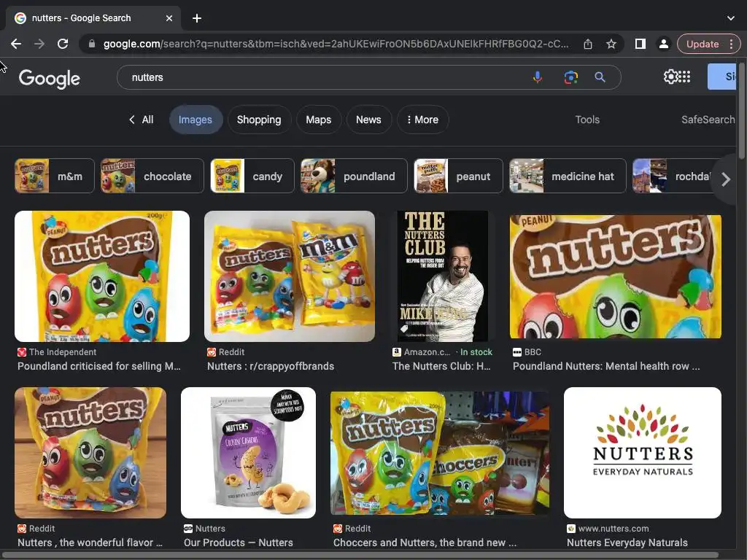Switch to the Maps tab

(x=319, y=120)
